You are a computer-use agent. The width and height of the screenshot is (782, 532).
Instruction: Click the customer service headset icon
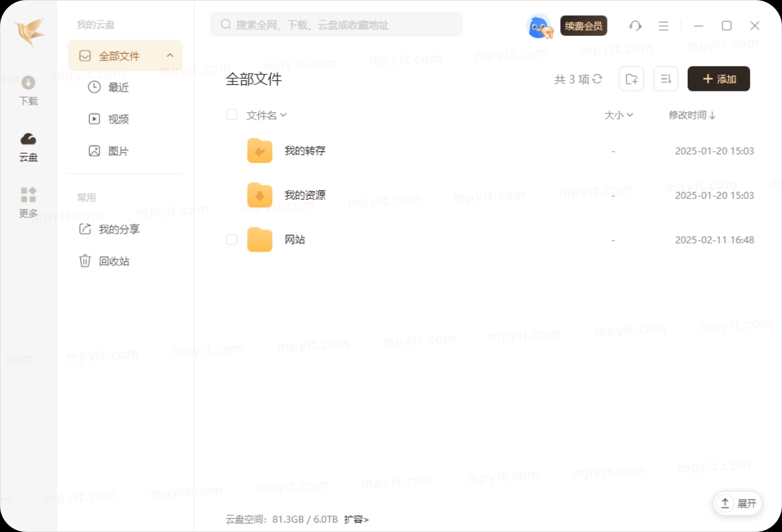tap(635, 25)
